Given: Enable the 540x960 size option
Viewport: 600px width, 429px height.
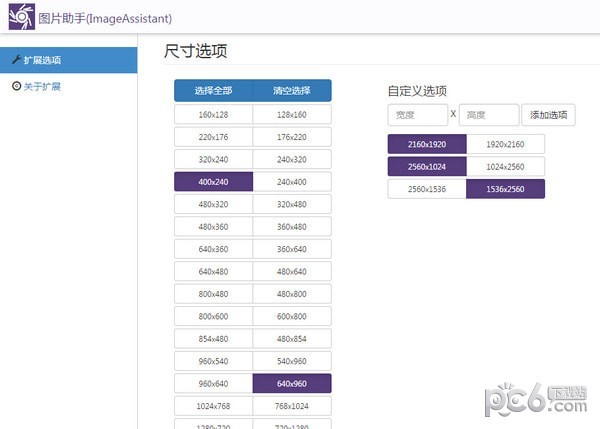Looking at the screenshot, I should tap(292, 361).
